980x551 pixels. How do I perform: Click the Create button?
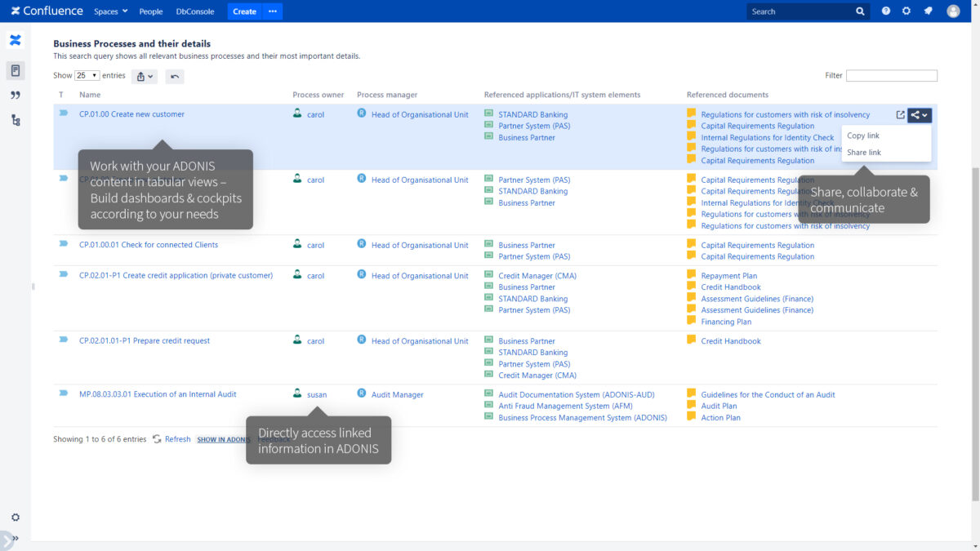point(244,11)
